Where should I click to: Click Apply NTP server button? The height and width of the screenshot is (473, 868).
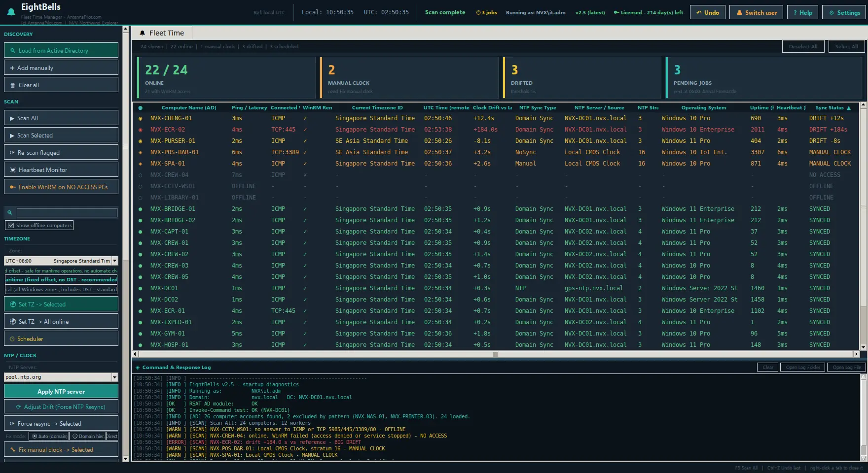(61, 391)
